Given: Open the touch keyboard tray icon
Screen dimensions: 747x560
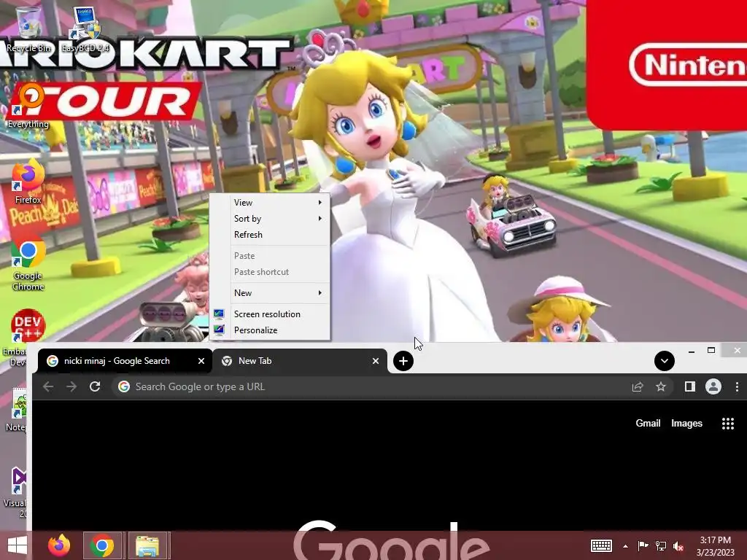Looking at the screenshot, I should click(x=601, y=545).
